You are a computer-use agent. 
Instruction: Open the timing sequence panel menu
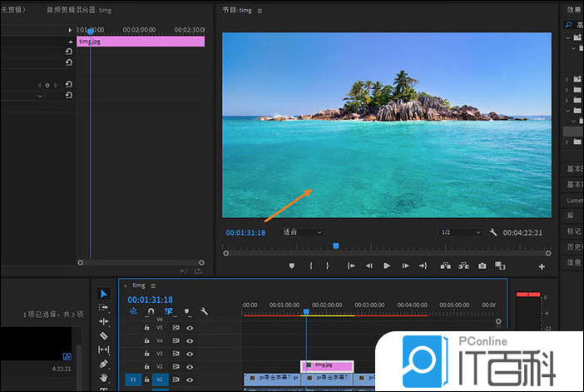click(153, 285)
